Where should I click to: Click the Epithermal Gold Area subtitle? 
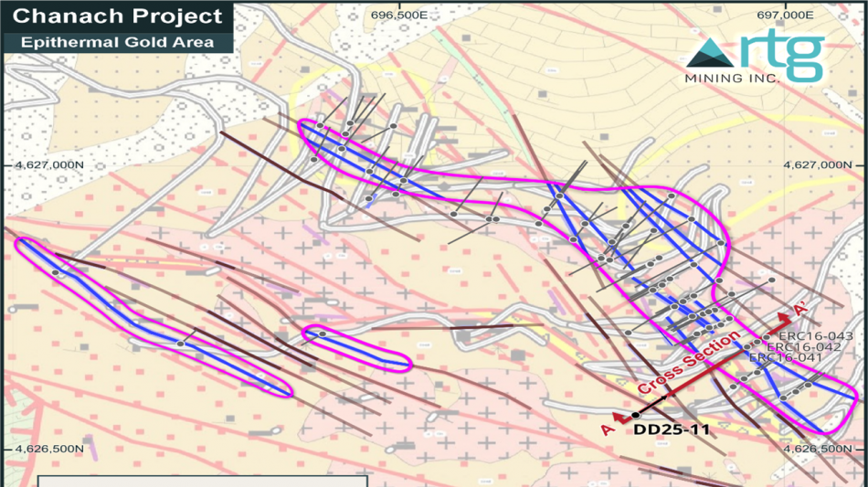[x=117, y=42]
